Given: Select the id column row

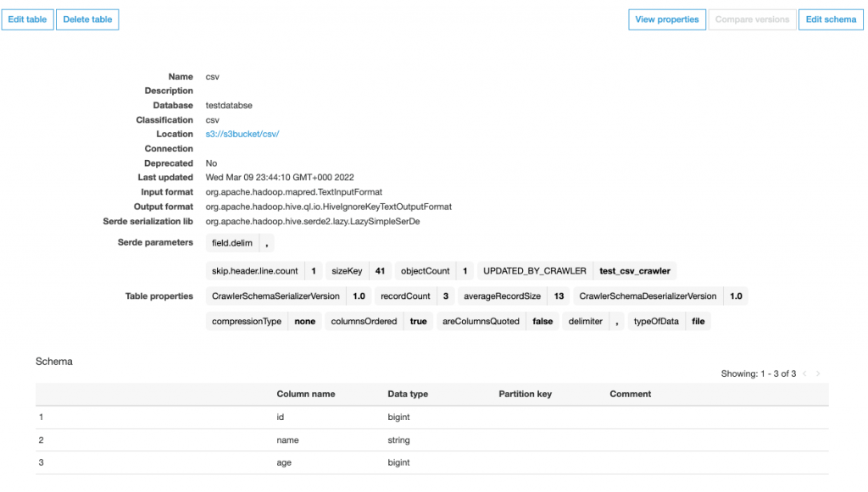Looking at the screenshot, I should coord(431,417).
